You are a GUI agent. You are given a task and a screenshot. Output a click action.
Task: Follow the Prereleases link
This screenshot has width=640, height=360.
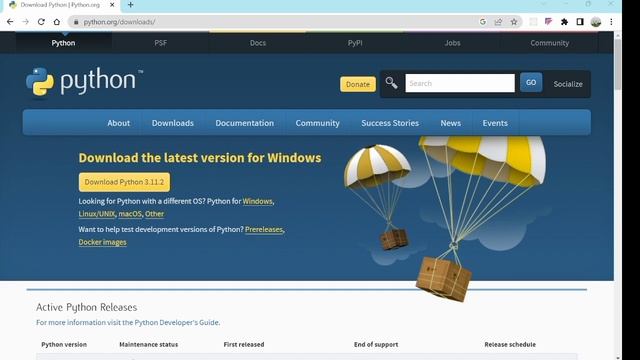[264, 229]
